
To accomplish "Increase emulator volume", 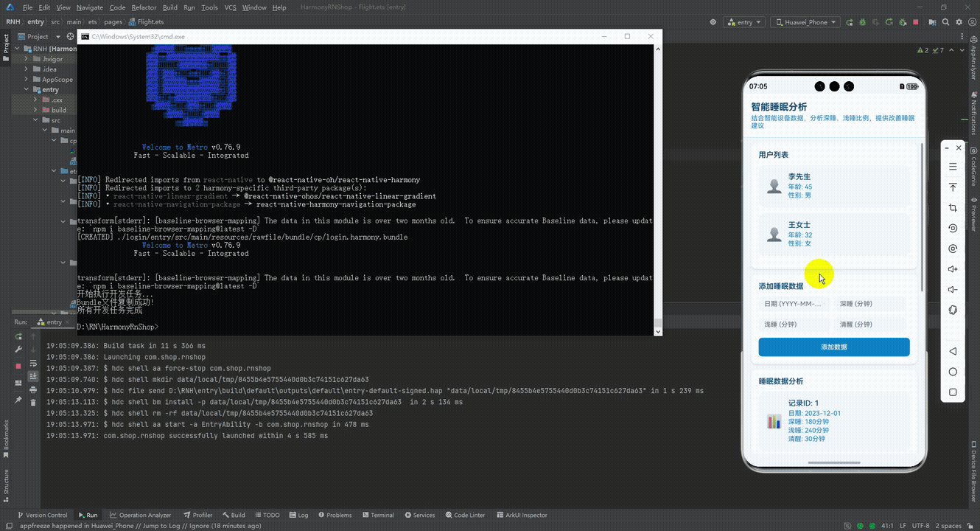I will 953,269.
